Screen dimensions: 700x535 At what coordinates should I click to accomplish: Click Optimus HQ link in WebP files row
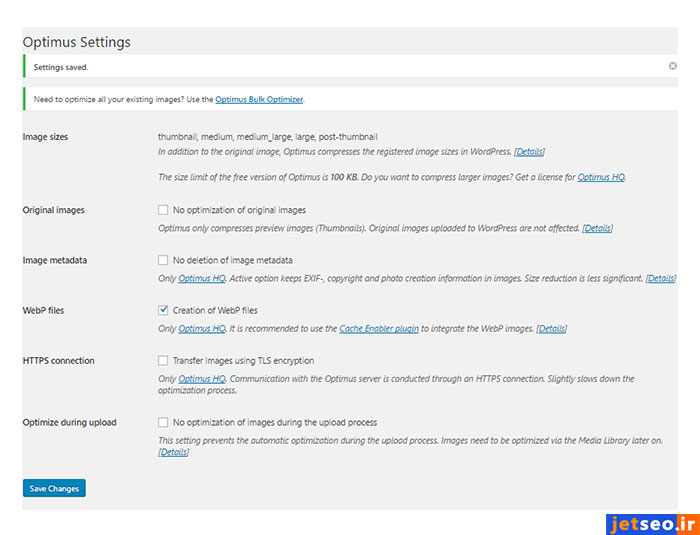pos(202,328)
